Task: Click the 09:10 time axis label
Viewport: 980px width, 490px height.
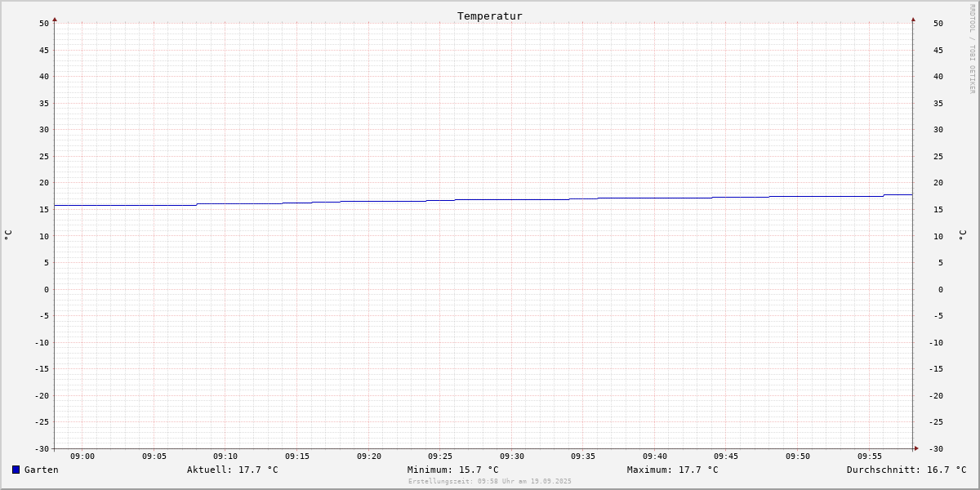Action: 225,457
